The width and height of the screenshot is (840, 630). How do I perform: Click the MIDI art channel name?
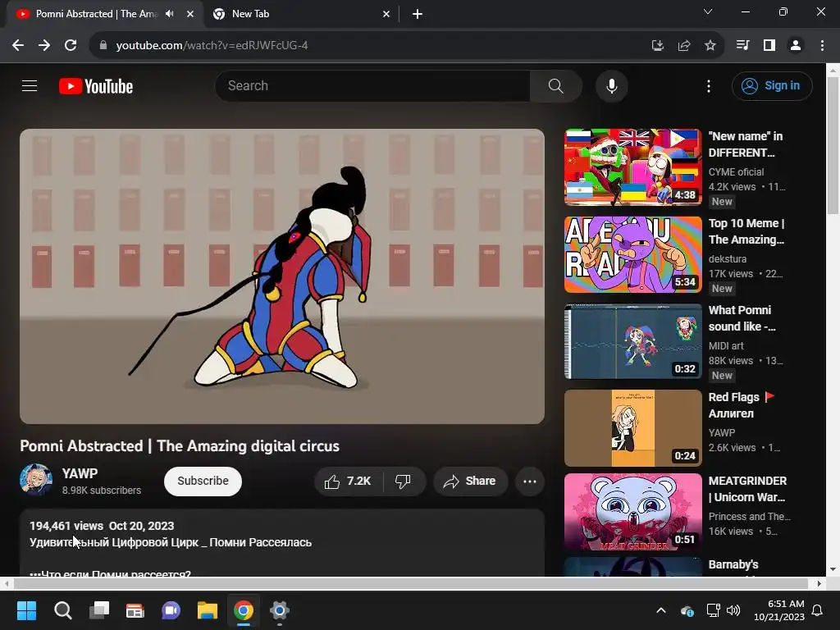[726, 346]
